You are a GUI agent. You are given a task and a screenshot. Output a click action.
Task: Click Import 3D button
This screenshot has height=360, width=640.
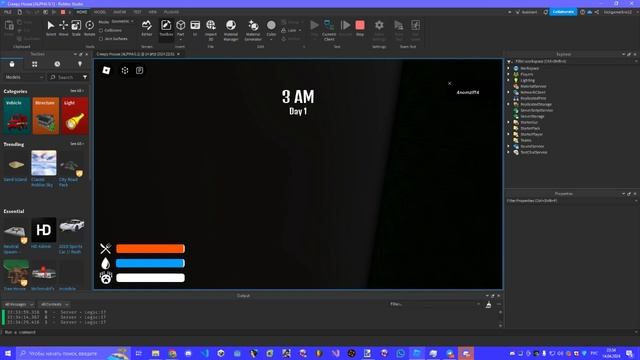211,30
